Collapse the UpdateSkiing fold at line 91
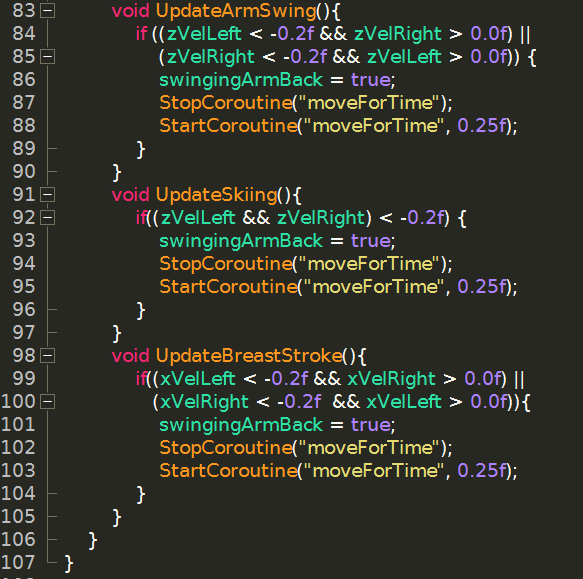 [x=48, y=195]
